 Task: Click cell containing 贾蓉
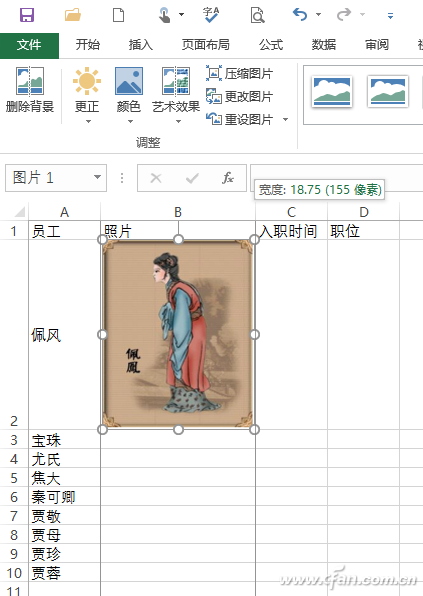click(65, 573)
